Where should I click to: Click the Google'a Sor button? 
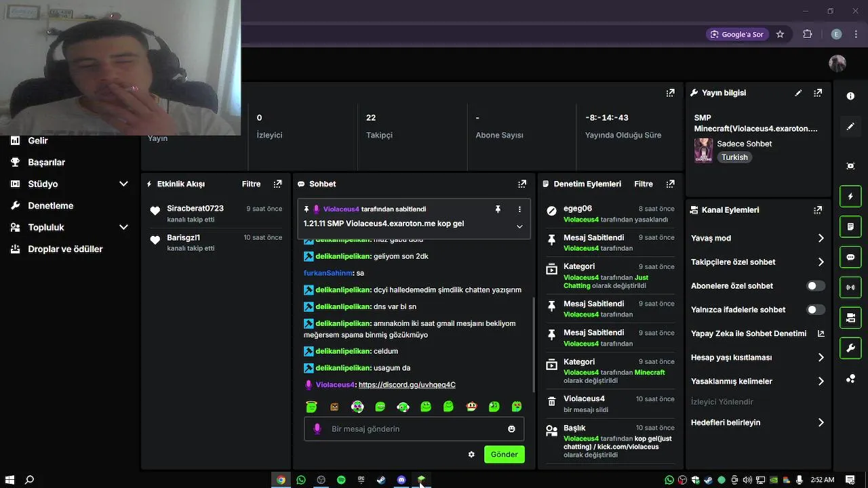click(x=737, y=34)
